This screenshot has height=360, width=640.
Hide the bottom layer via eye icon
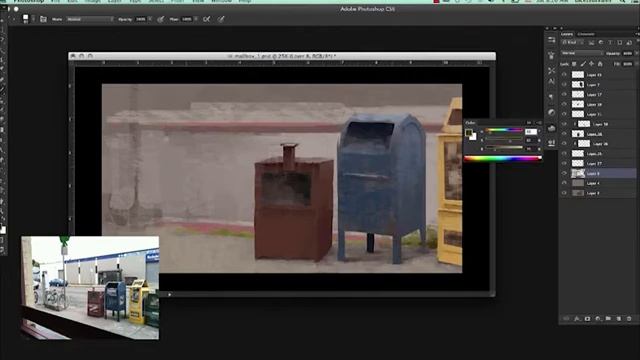[564, 193]
